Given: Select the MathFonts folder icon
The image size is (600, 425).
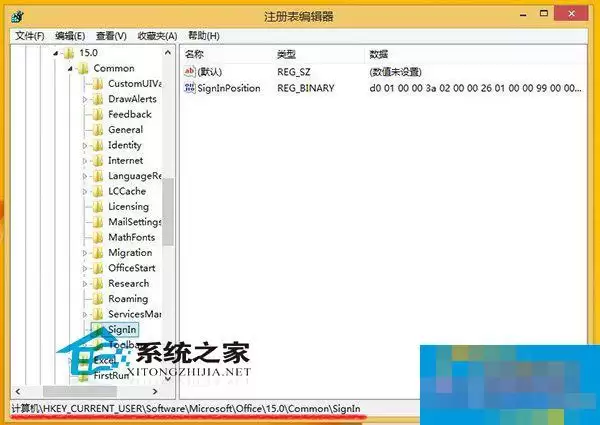Looking at the screenshot, I should tap(98, 237).
